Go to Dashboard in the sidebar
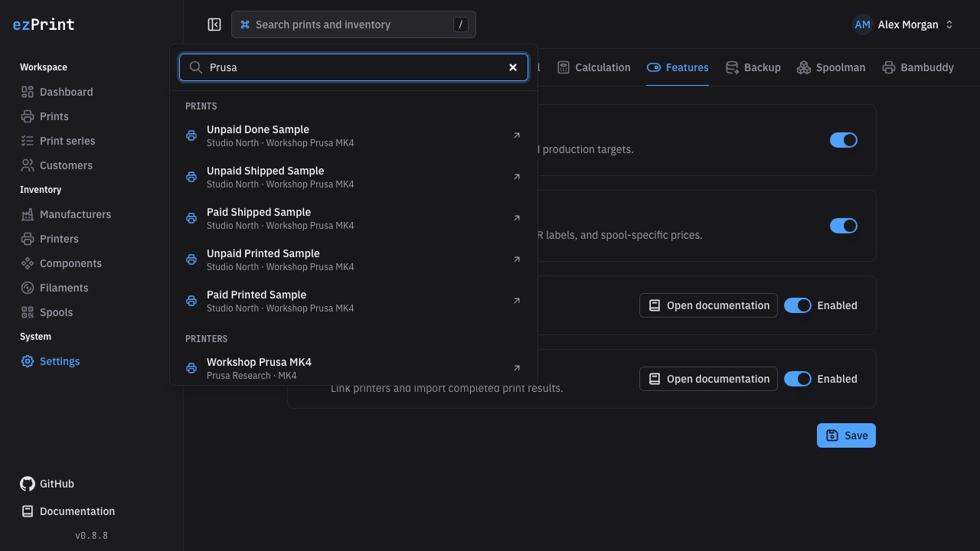The height and width of the screenshot is (551, 980). point(92,92)
